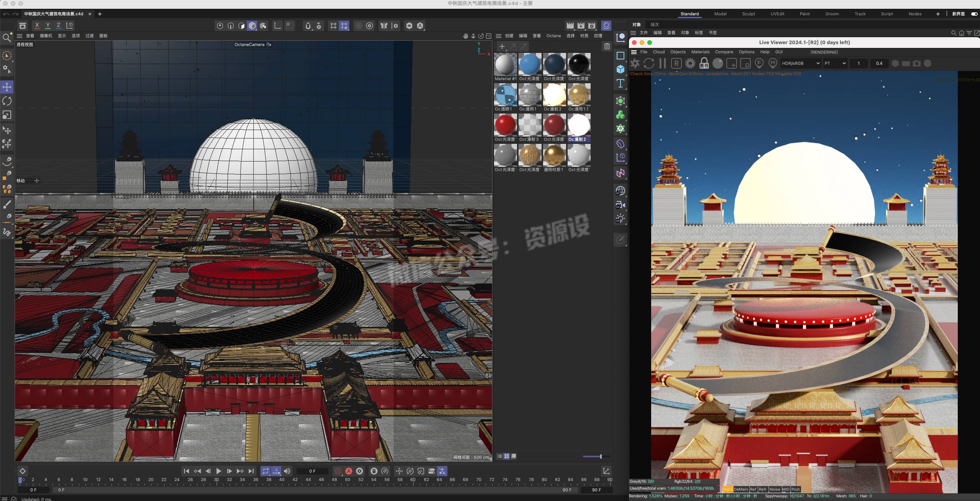Image resolution: width=980 pixels, height=501 pixels.
Task: Open the viewport 摄像机 menu
Action: pyautogui.click(x=46, y=36)
